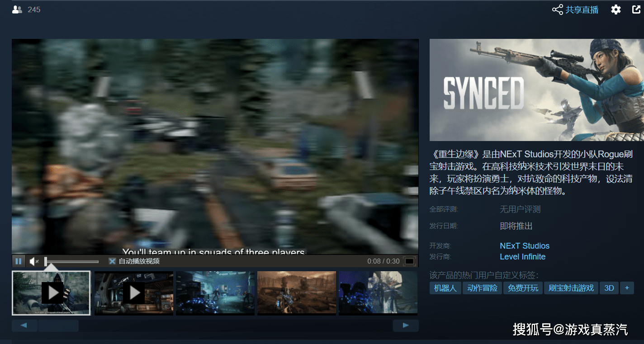Click the main trailer video area
The width and height of the screenshot is (644, 344).
(215, 146)
